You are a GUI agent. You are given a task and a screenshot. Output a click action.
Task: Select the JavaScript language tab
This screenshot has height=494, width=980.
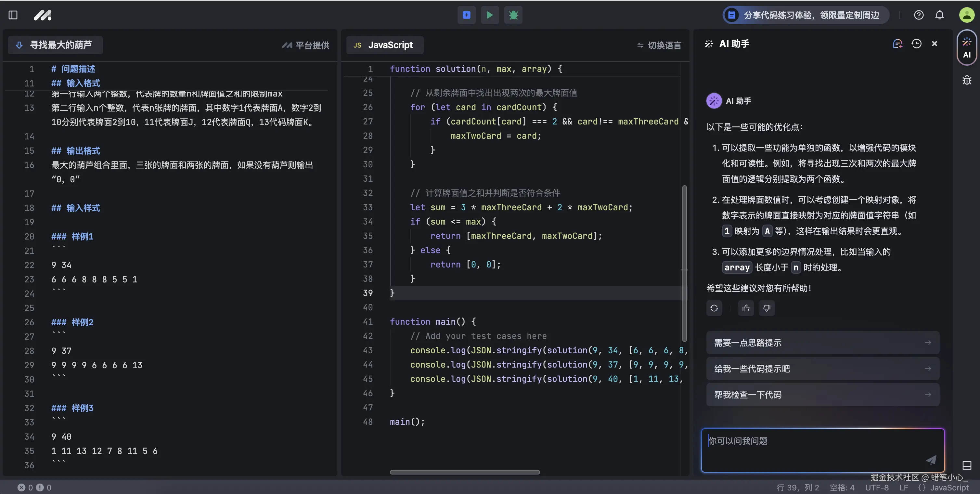tap(384, 45)
